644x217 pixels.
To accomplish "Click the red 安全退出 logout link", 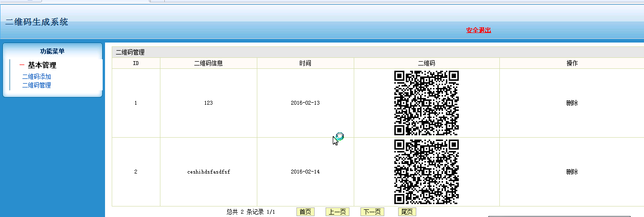I will click(x=478, y=30).
